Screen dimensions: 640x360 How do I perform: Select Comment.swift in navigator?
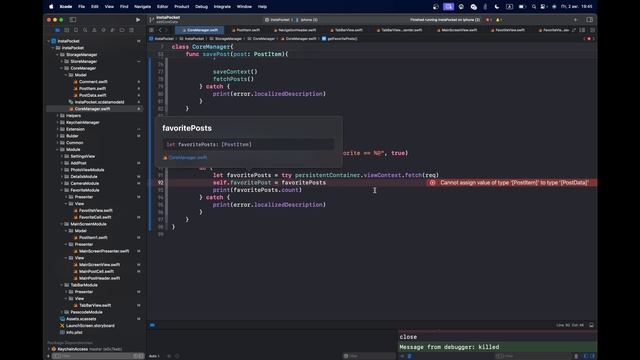(93, 82)
